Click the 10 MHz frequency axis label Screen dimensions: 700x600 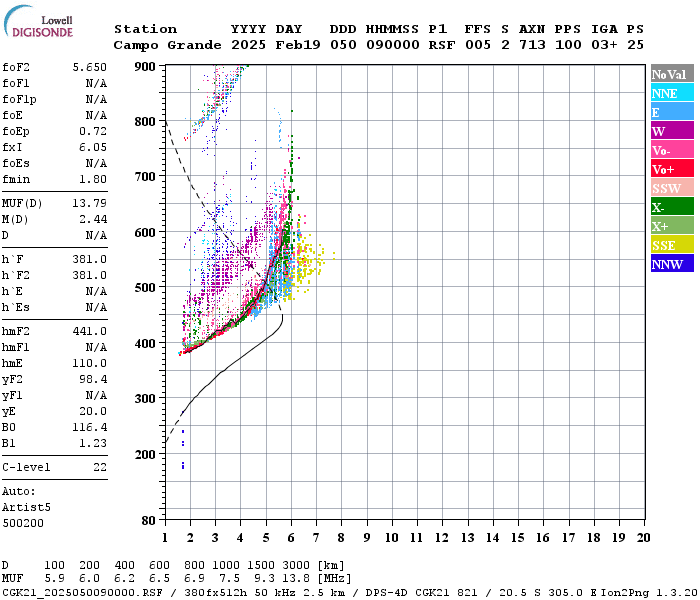[392, 538]
